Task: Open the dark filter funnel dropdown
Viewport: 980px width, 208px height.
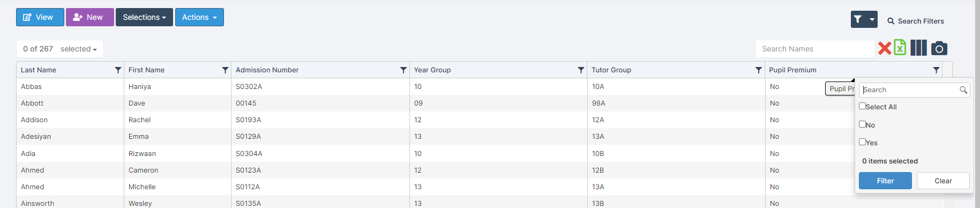Action: point(864,19)
